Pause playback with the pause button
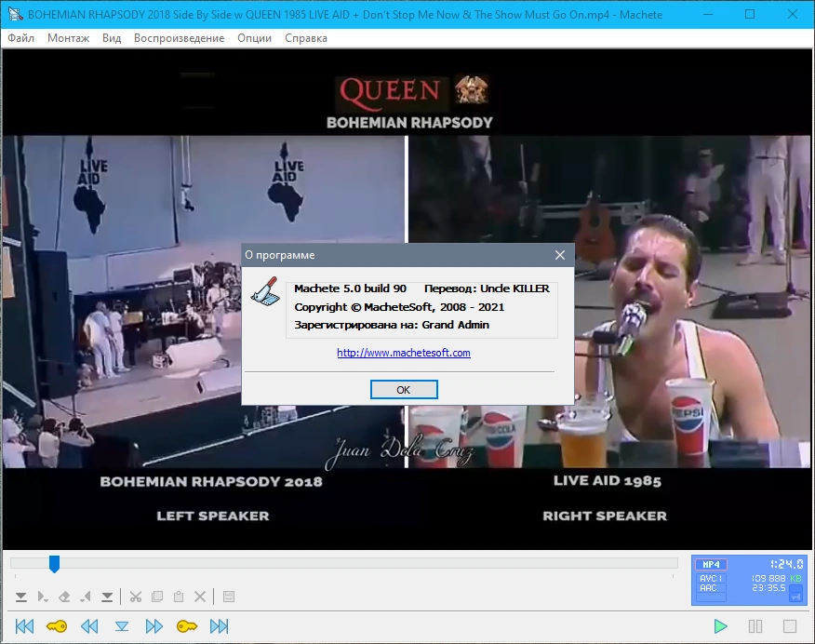This screenshot has height=644, width=815. point(755,626)
